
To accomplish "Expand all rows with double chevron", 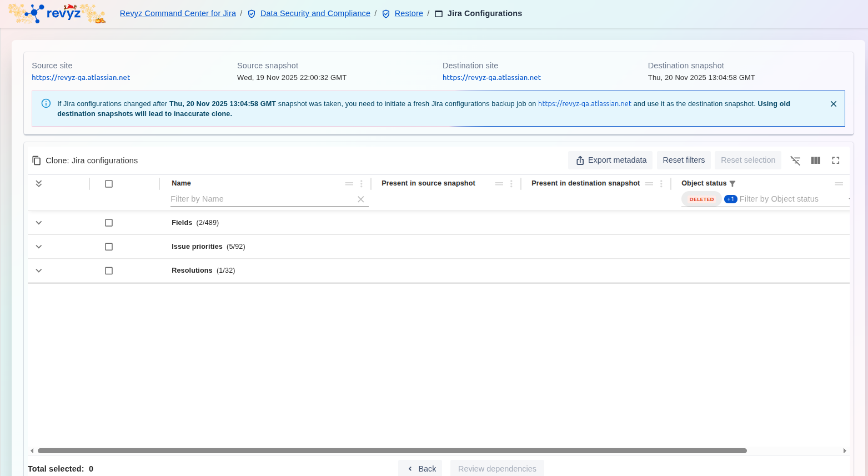I will [39, 184].
